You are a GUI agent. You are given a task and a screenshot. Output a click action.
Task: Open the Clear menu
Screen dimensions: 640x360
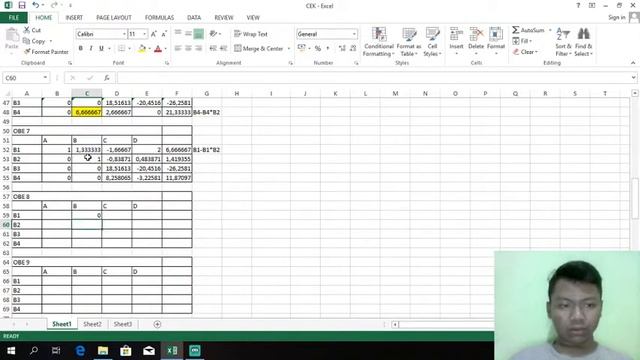pos(526,52)
